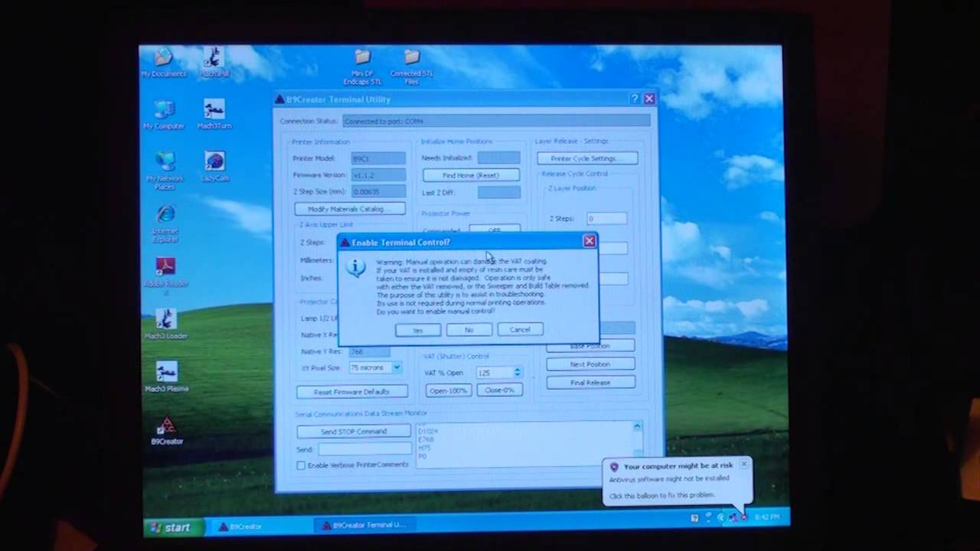Click Reset Firmware Defaults button

point(351,392)
